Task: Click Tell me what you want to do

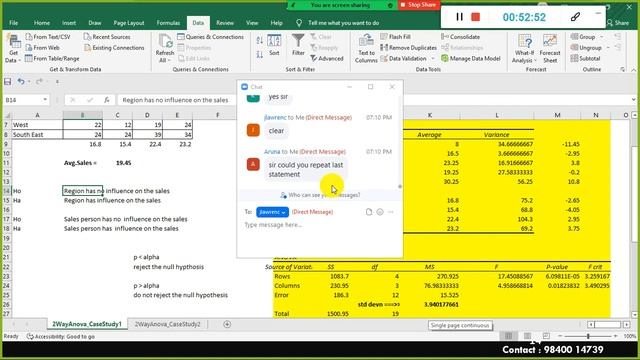Action: pyautogui.click(x=343, y=23)
